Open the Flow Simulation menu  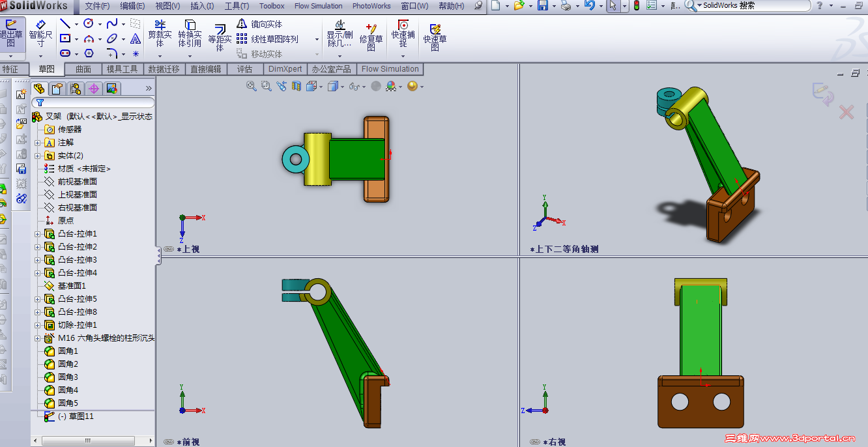tap(318, 6)
